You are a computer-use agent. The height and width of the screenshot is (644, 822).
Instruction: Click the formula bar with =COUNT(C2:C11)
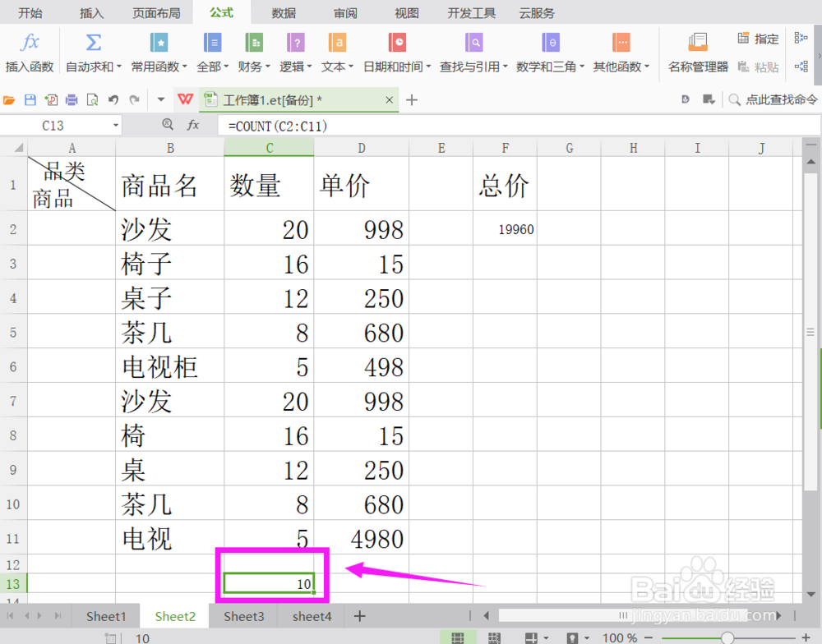(x=519, y=126)
